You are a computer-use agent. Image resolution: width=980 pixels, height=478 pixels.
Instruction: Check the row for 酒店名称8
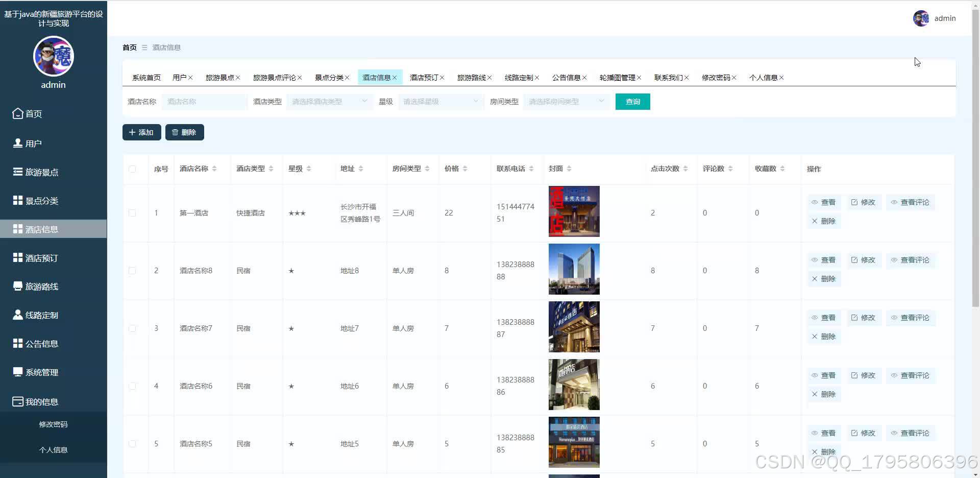click(x=132, y=271)
